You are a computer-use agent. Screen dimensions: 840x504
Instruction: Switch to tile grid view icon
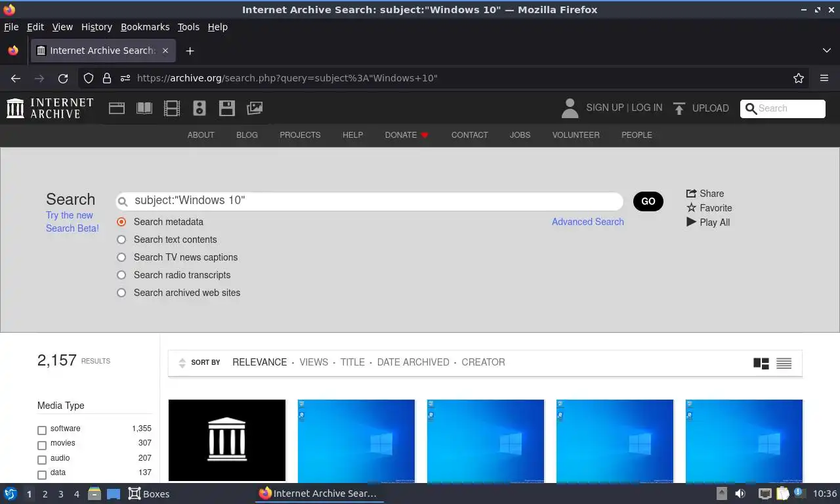coord(761,363)
